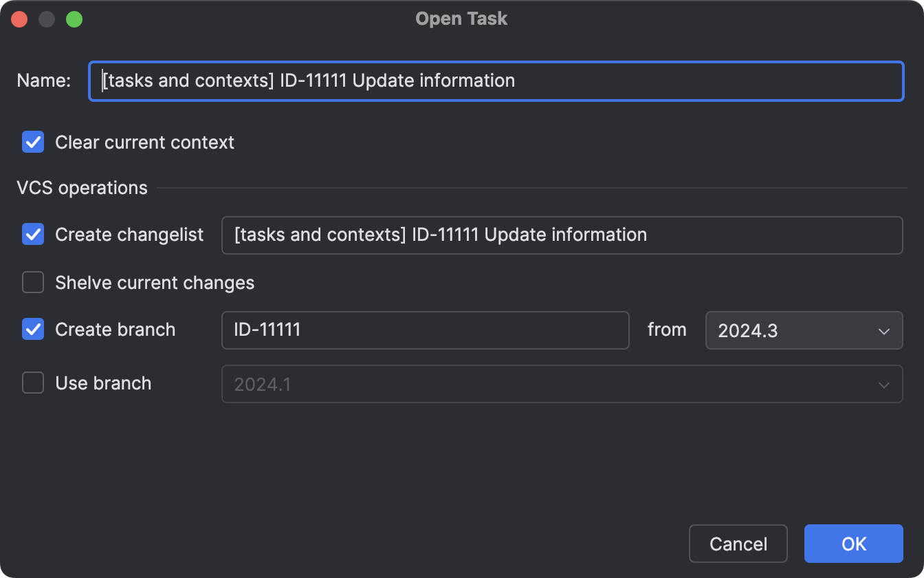
Task: Click the from label beside the branch dropdown
Action: [x=666, y=330]
